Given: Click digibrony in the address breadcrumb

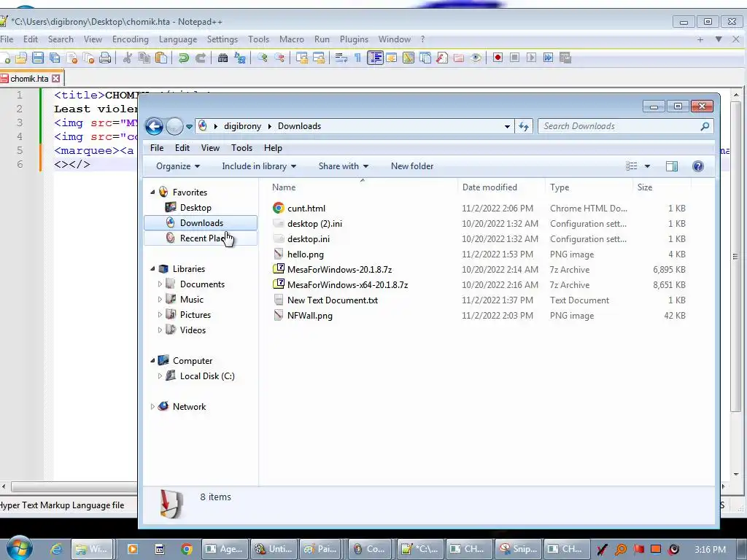Looking at the screenshot, I should [x=242, y=126].
